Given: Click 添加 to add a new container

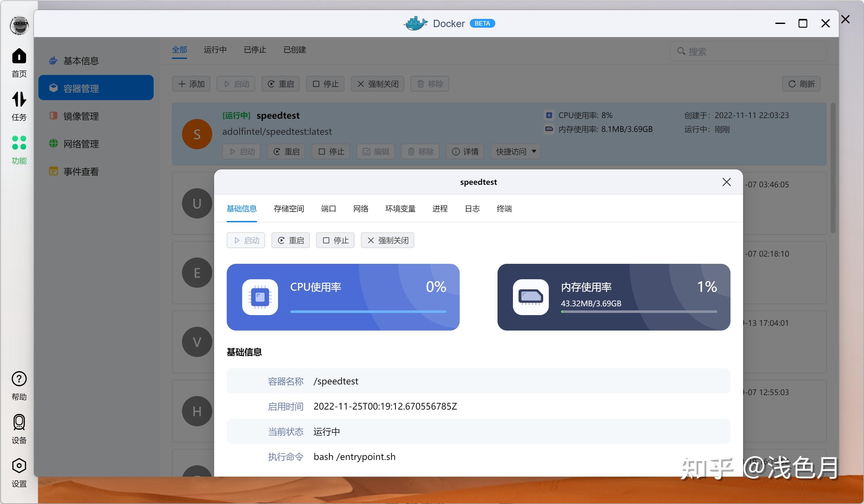Looking at the screenshot, I should click(x=191, y=84).
